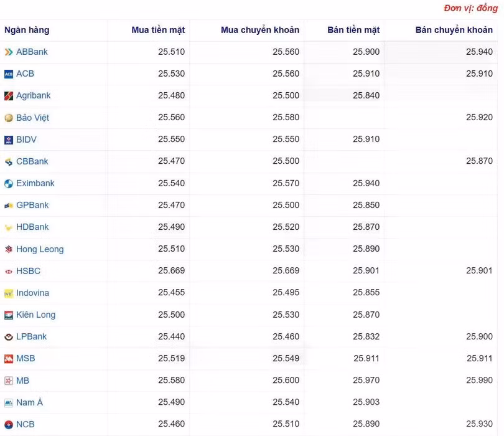Click the LPBank logo icon
This screenshot has height=436, width=504.
click(x=9, y=337)
